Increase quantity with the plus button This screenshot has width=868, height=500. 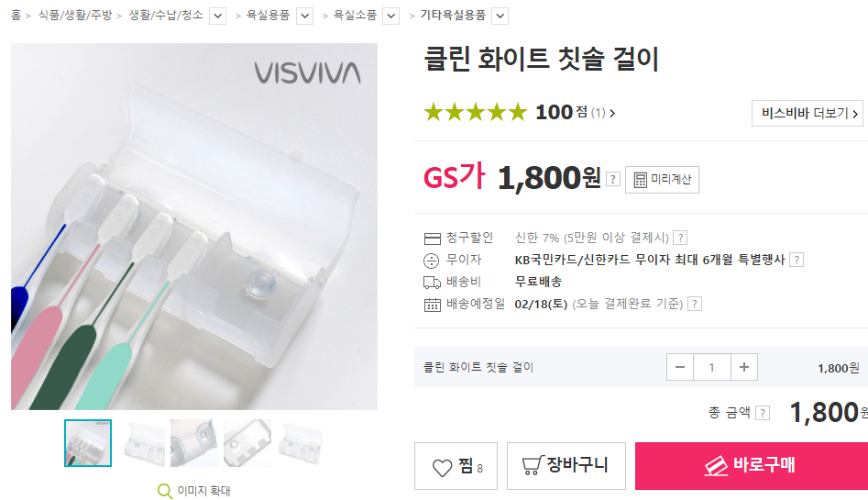(x=744, y=367)
